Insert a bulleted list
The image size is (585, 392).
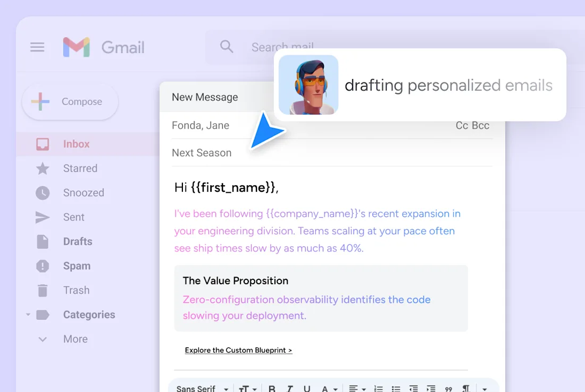click(x=396, y=389)
